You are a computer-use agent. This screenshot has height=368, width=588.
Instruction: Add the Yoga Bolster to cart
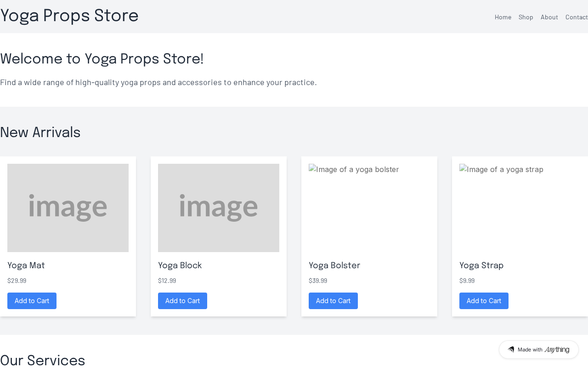pyautogui.click(x=333, y=301)
